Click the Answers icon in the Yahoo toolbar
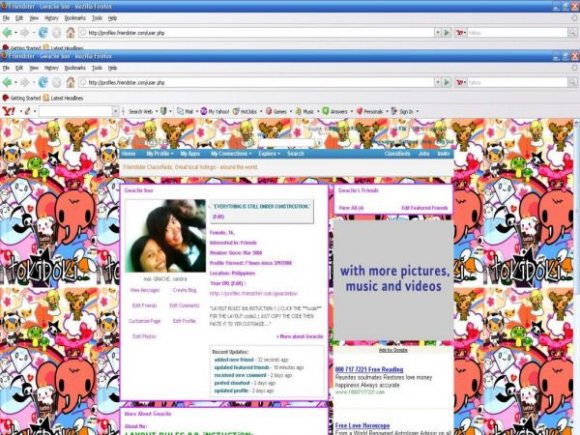 pos(326,111)
